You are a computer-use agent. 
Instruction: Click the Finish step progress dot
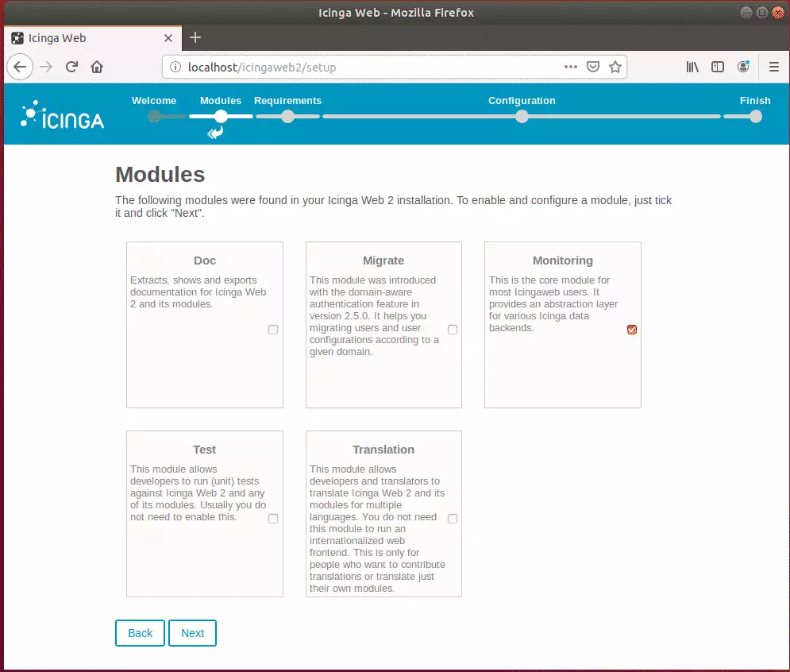tap(756, 117)
